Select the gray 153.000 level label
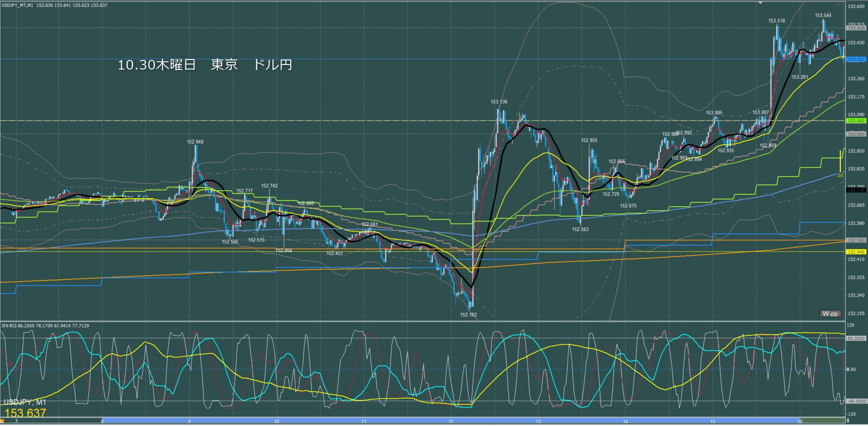This screenshot has width=868, height=426. click(856, 134)
